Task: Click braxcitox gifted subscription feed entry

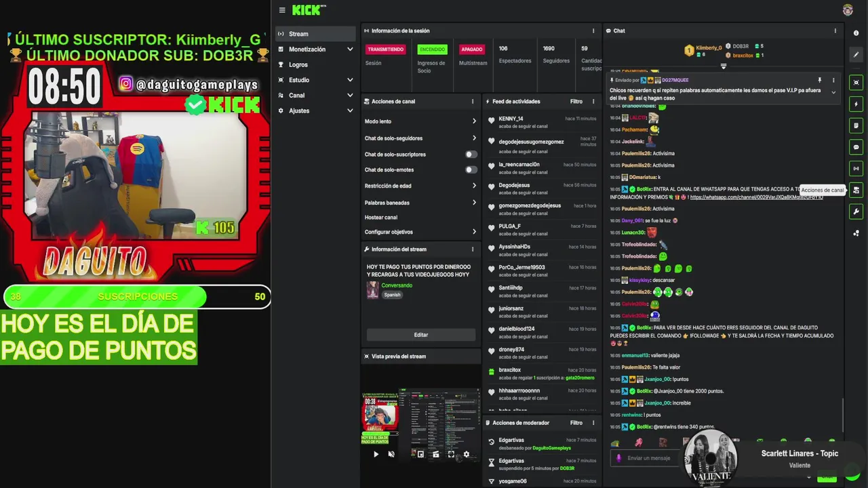Action: 542,373
